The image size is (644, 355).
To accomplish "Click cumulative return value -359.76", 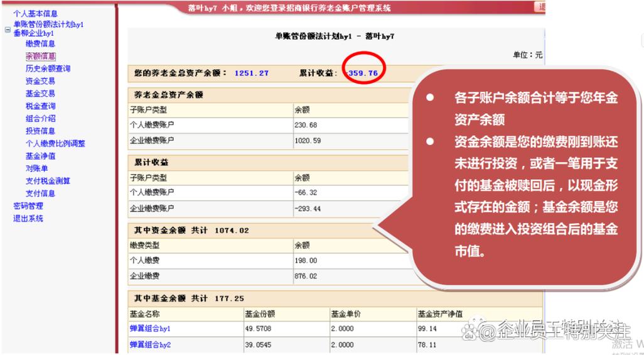I will tap(362, 74).
